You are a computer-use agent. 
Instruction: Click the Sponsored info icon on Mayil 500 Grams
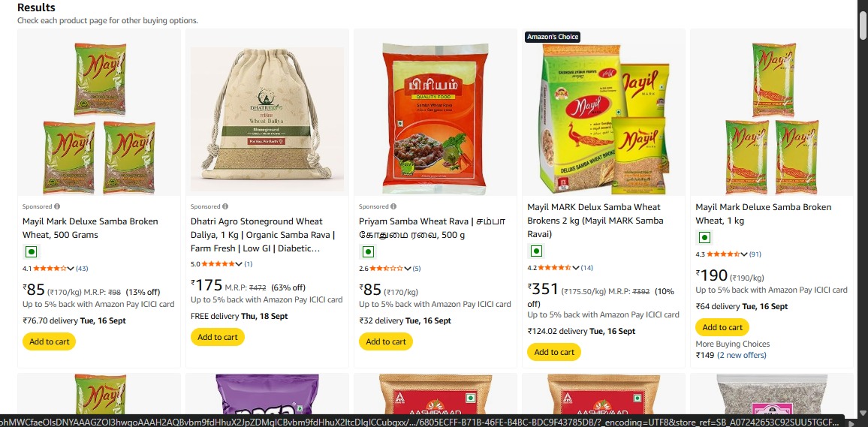57,206
